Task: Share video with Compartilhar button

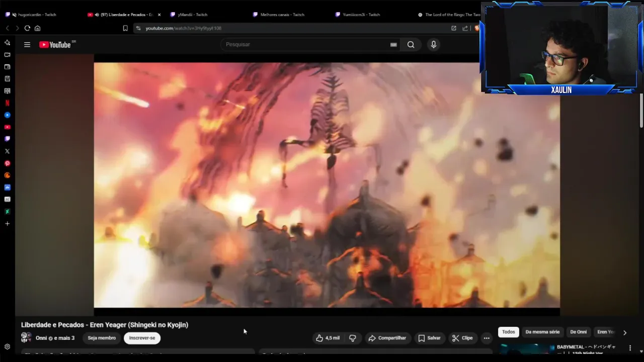Action: (387, 338)
